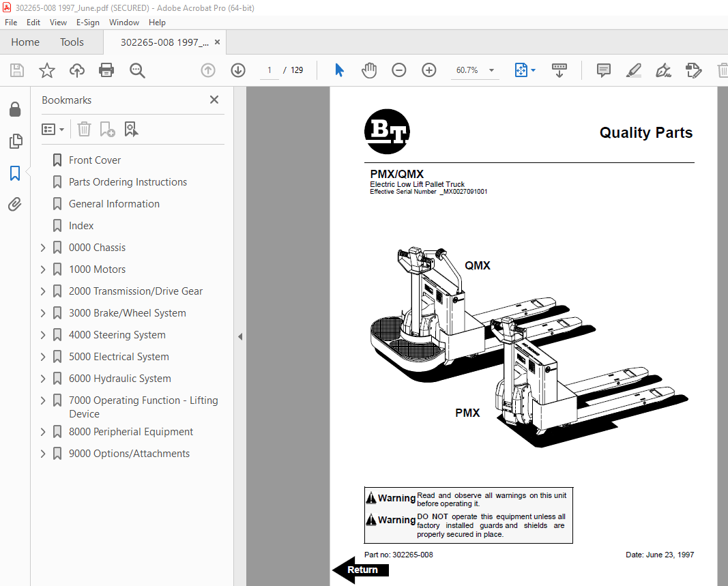Open zoom level dropdown arrow
Image resolution: width=728 pixels, height=586 pixels.
tap(491, 70)
